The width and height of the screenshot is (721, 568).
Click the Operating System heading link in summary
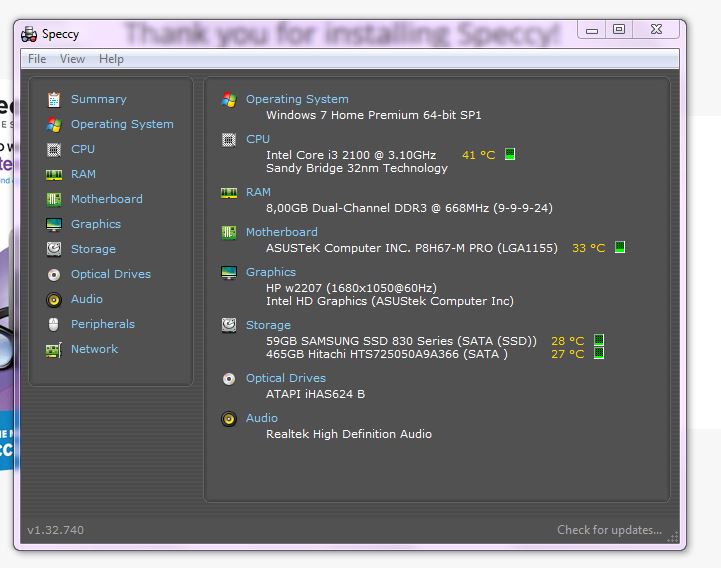click(x=297, y=99)
